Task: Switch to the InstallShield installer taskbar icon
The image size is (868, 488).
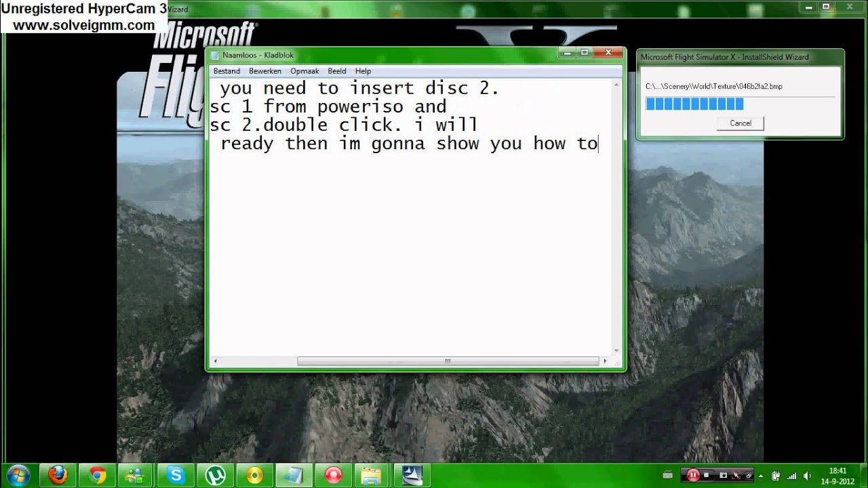Action: pos(412,474)
